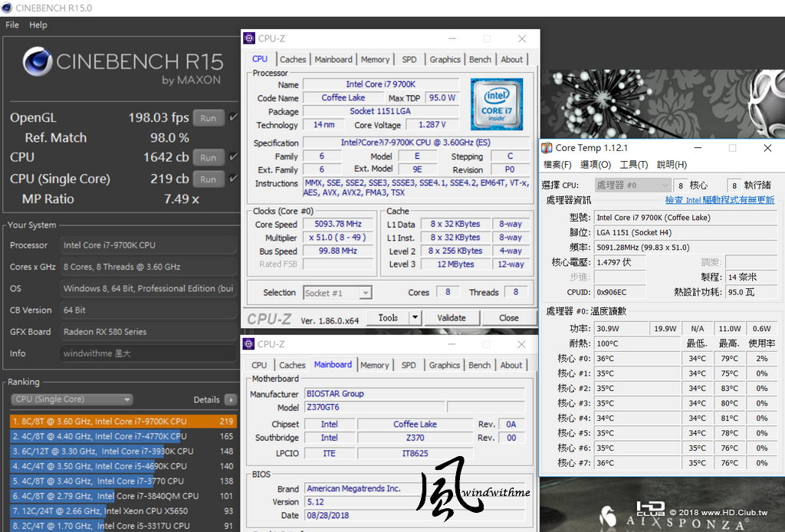Click the Cinebench R15 sphere logo

point(38,63)
